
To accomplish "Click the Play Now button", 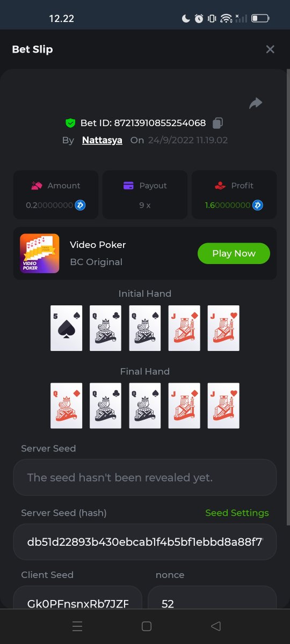I will [x=234, y=253].
